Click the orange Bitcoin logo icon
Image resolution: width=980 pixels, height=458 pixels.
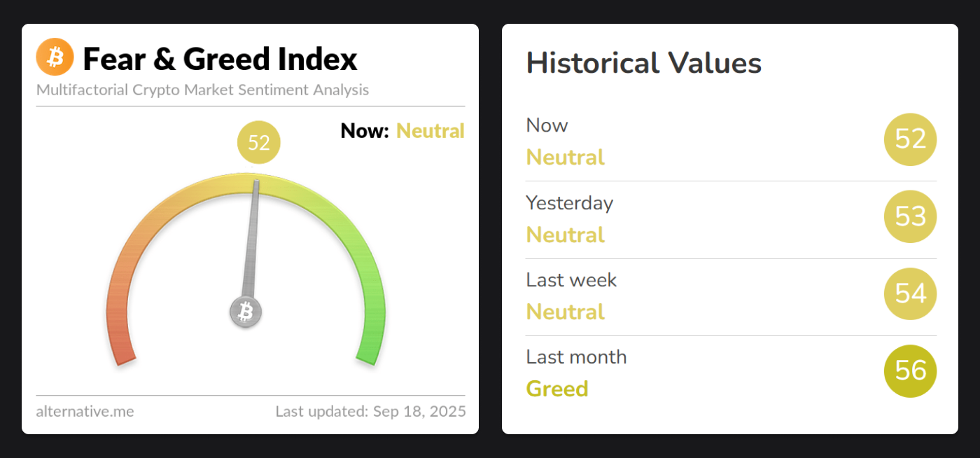coord(55,57)
